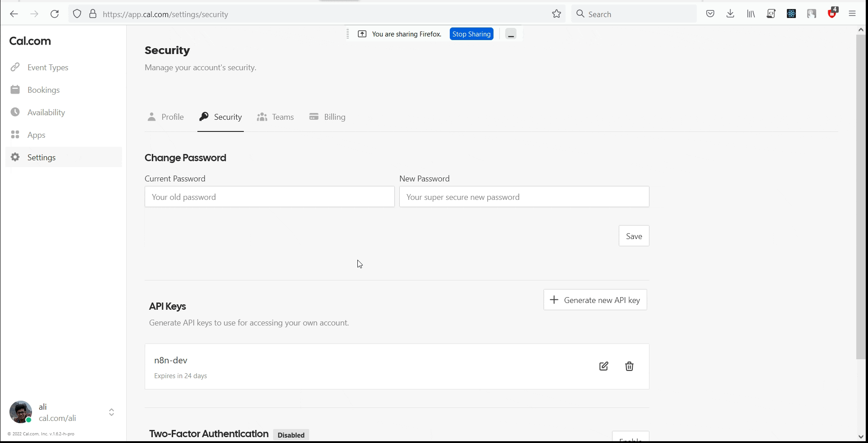Image resolution: width=868 pixels, height=443 pixels.
Task: Open the Firefox library panel
Action: 750,14
